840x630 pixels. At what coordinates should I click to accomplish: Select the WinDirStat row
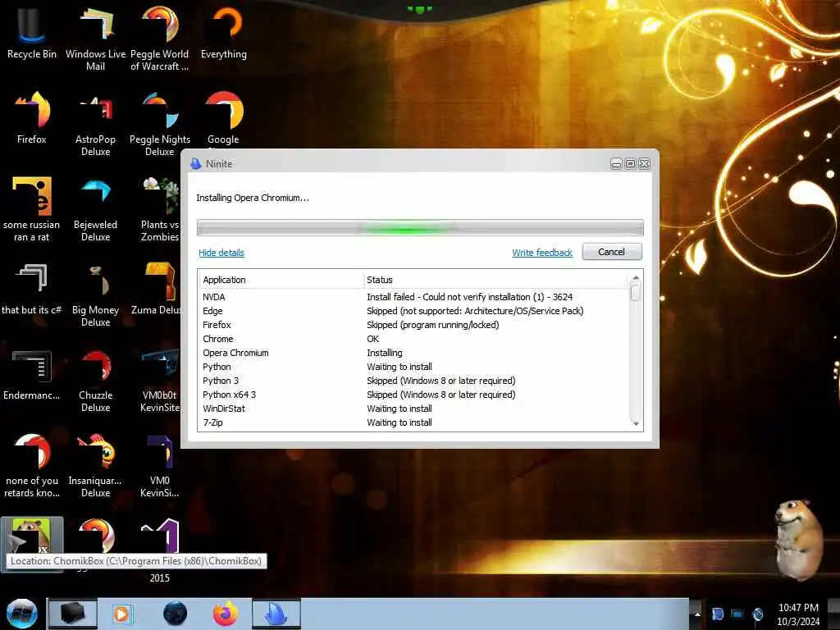413,409
